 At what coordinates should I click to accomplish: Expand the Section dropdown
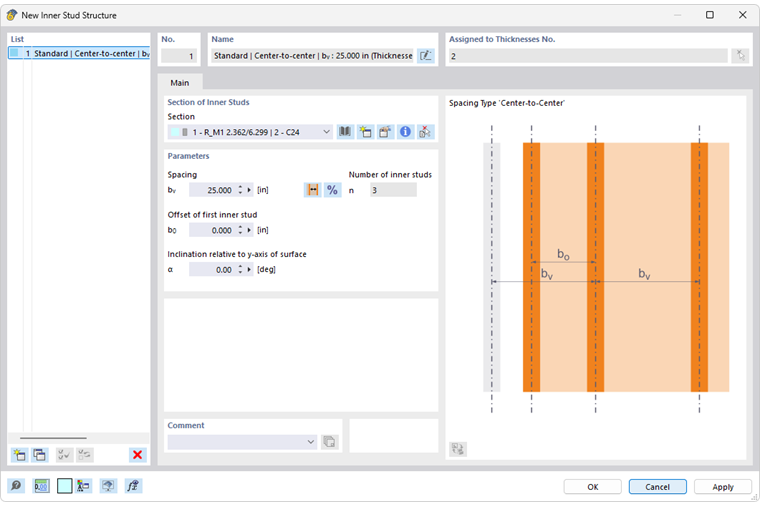pos(327,132)
